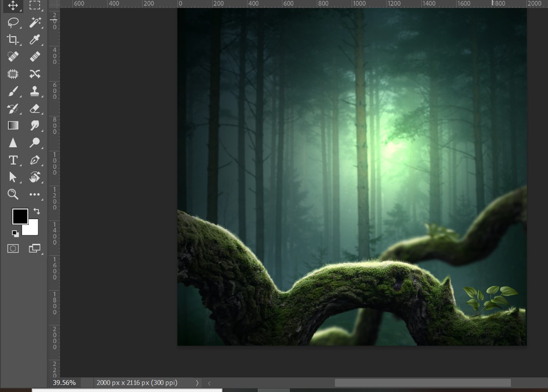The image size is (548, 392).
Task: Select the Type tool
Action: point(13,160)
